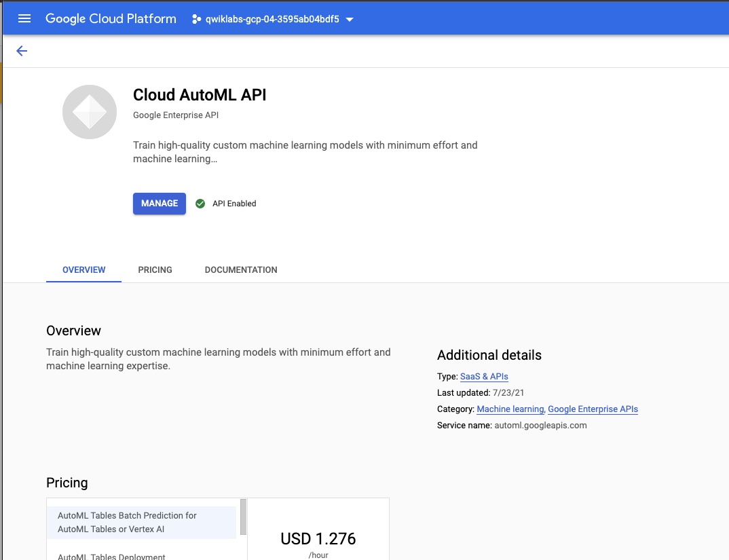Click the Overview section heading

73,331
